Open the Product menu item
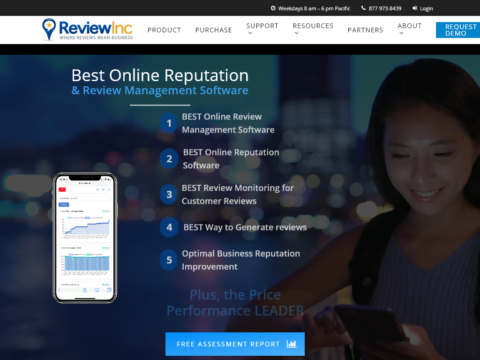 (164, 30)
